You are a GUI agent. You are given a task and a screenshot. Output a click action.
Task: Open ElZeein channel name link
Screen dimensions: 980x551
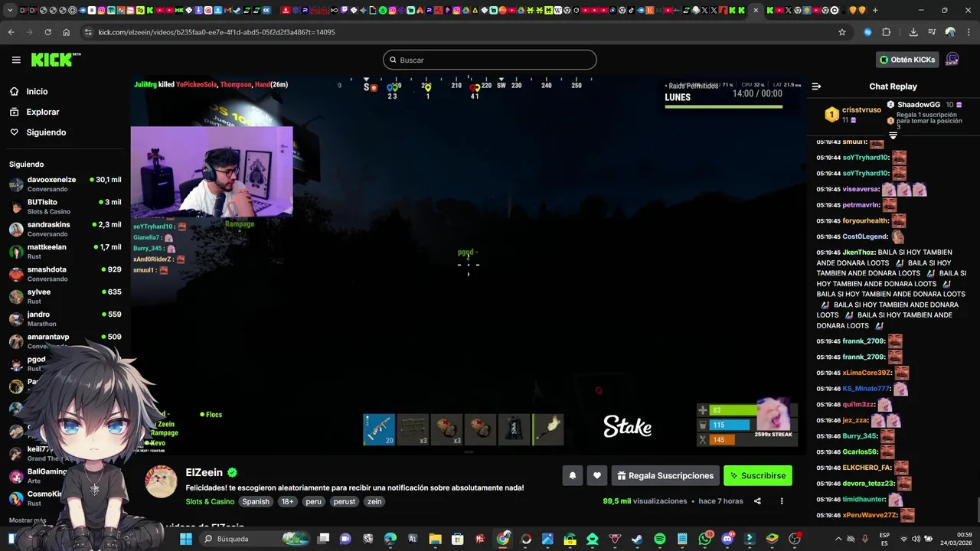(204, 472)
